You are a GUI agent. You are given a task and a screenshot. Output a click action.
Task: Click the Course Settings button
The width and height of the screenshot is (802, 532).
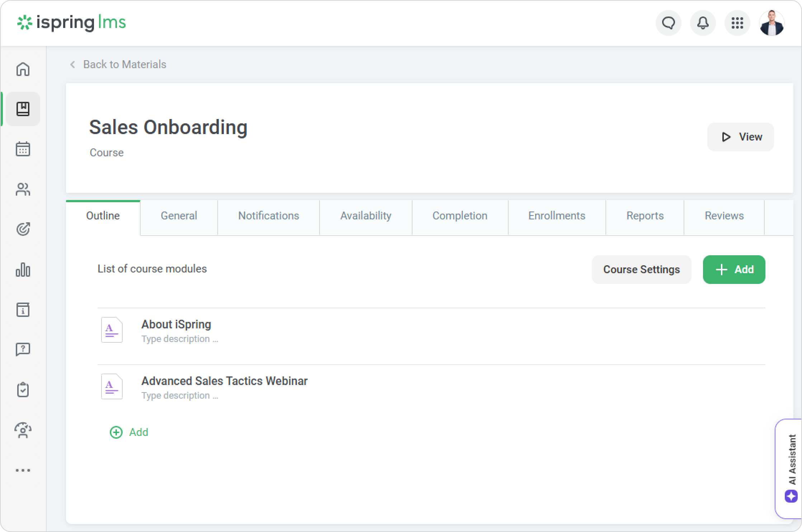(641, 270)
